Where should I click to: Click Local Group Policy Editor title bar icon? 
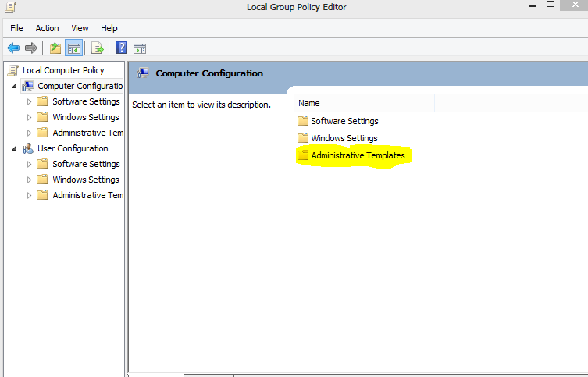tap(10, 7)
